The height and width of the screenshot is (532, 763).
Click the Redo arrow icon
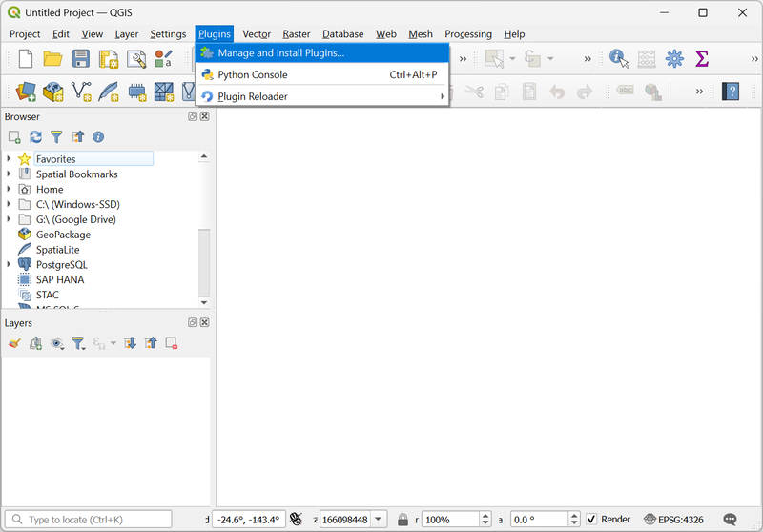click(x=585, y=91)
